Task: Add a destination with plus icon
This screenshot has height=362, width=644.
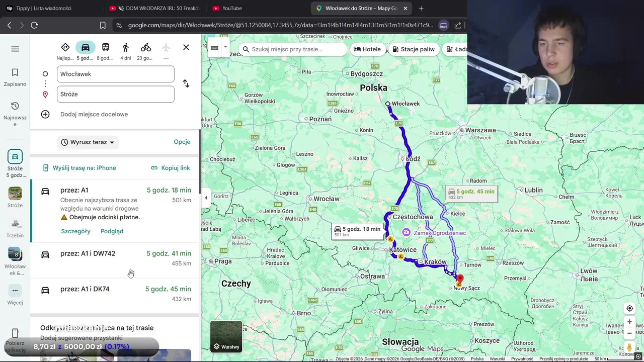Action: [x=45, y=114]
